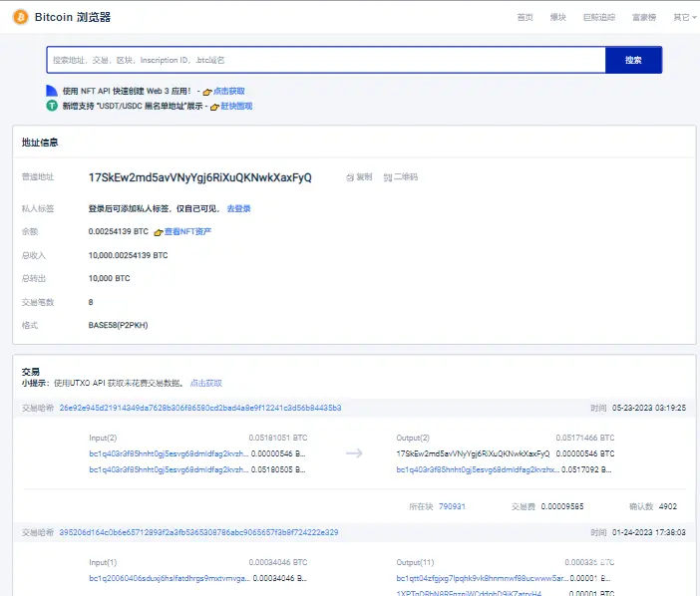Image resolution: width=700 pixels, height=596 pixels.
Task: Select balance value 0.00254139 BTC
Action: [119, 231]
